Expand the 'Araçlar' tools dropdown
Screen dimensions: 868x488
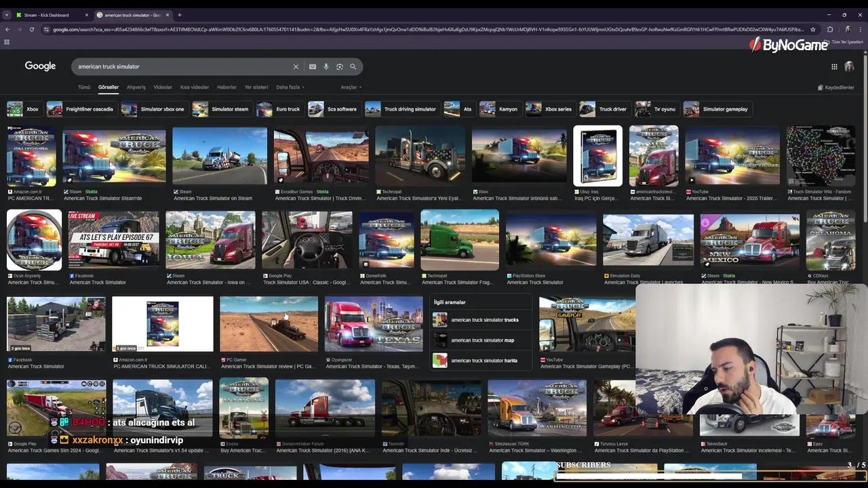click(351, 87)
